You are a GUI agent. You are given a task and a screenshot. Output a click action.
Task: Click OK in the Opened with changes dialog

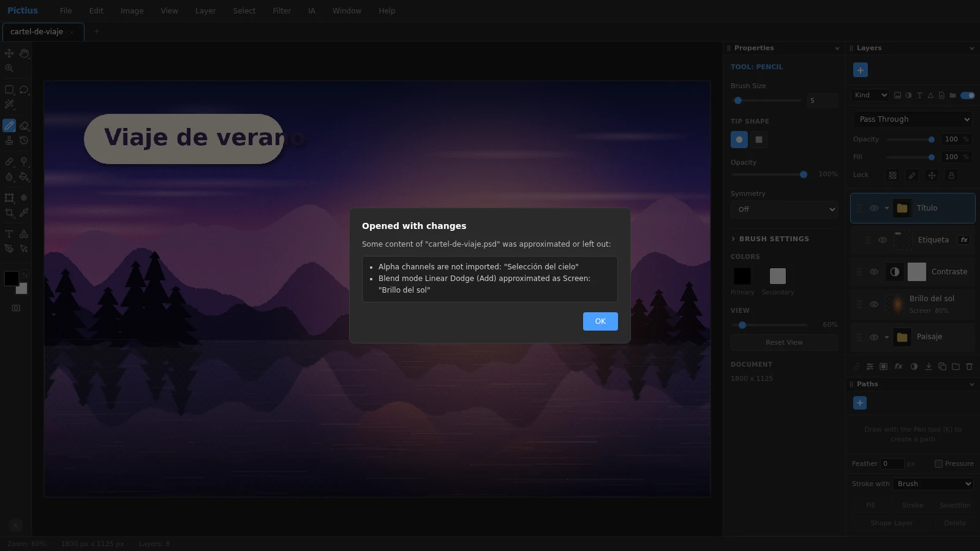point(600,321)
